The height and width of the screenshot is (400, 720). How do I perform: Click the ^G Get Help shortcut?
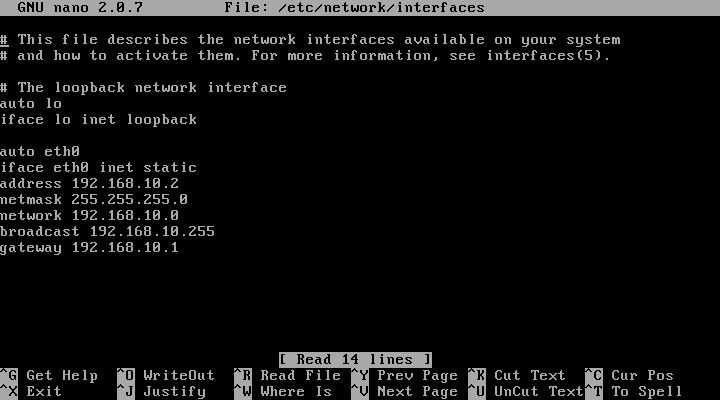point(49,376)
